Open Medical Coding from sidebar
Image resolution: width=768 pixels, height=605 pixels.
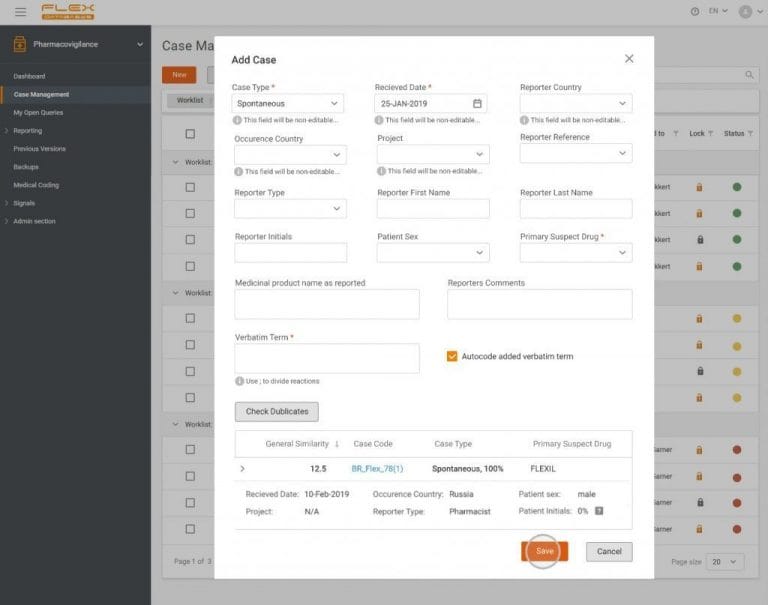(x=36, y=185)
